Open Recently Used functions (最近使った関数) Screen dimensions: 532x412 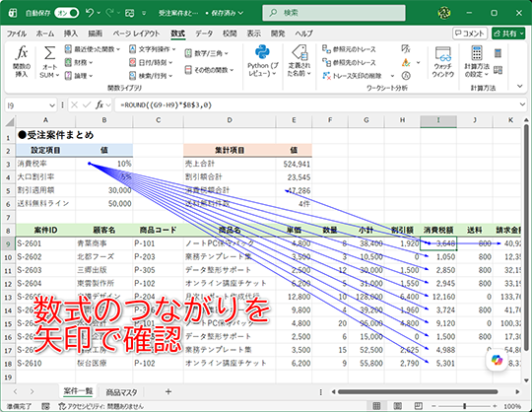[93, 49]
